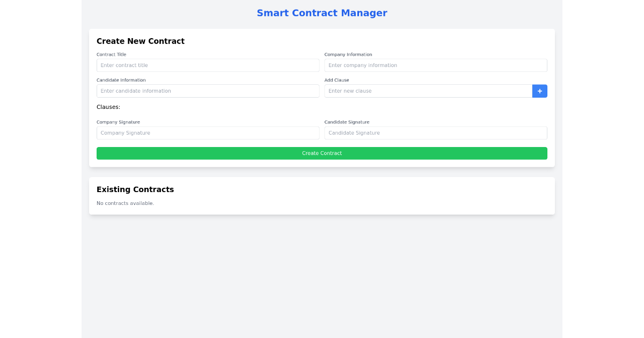This screenshot has height=338, width=644.
Task: Click the Contract Title label
Action: pyautogui.click(x=112, y=54)
